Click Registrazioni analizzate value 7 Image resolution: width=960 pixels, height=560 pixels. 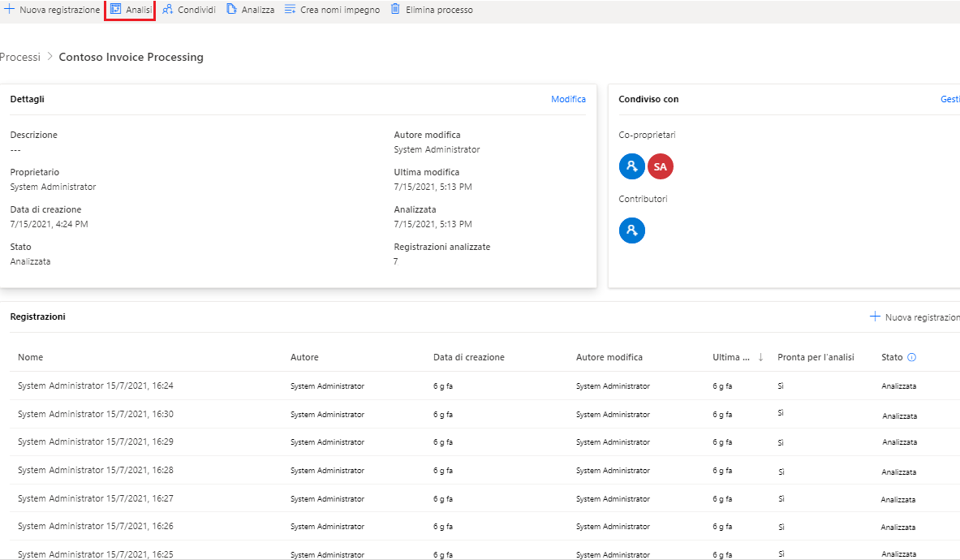pos(395,261)
